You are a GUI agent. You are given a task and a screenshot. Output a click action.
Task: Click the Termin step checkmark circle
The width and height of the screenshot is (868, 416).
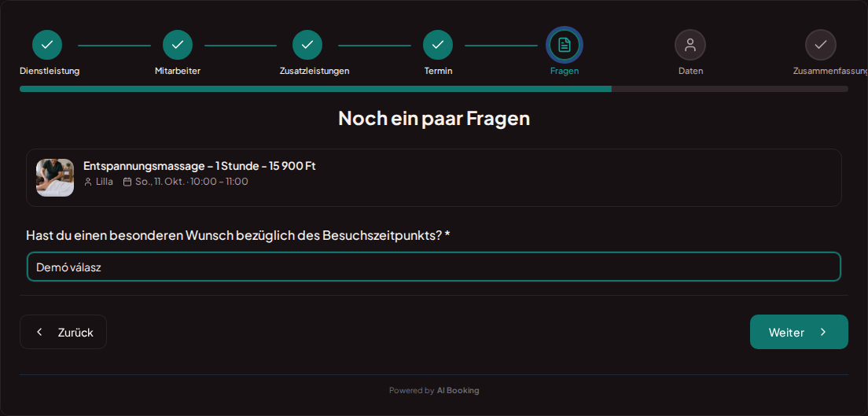point(438,45)
